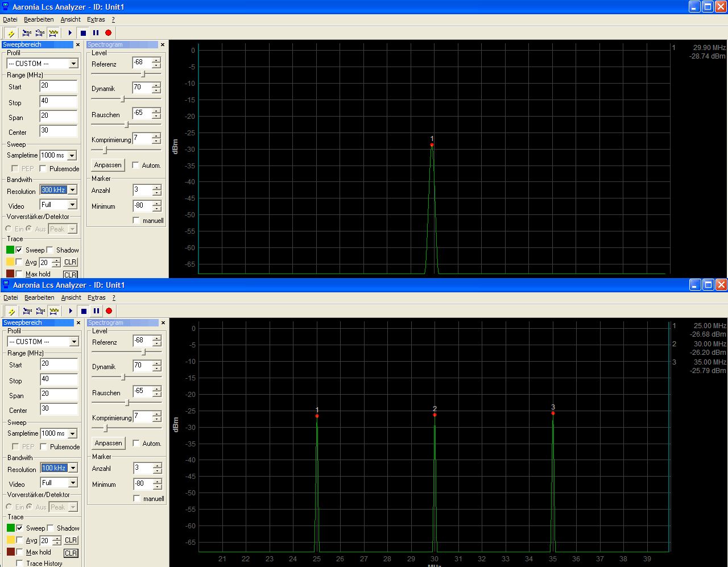Click the Max hold CLR button in the lower window
The height and width of the screenshot is (567, 728).
click(x=71, y=553)
